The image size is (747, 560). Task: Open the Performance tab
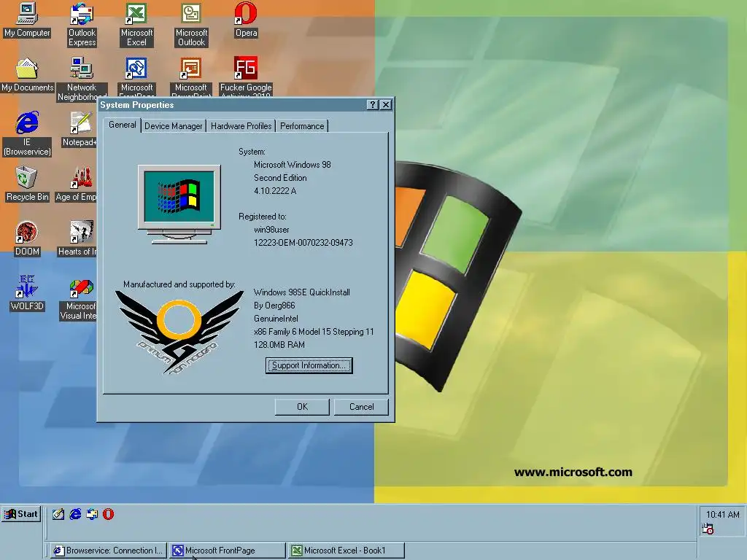point(302,126)
